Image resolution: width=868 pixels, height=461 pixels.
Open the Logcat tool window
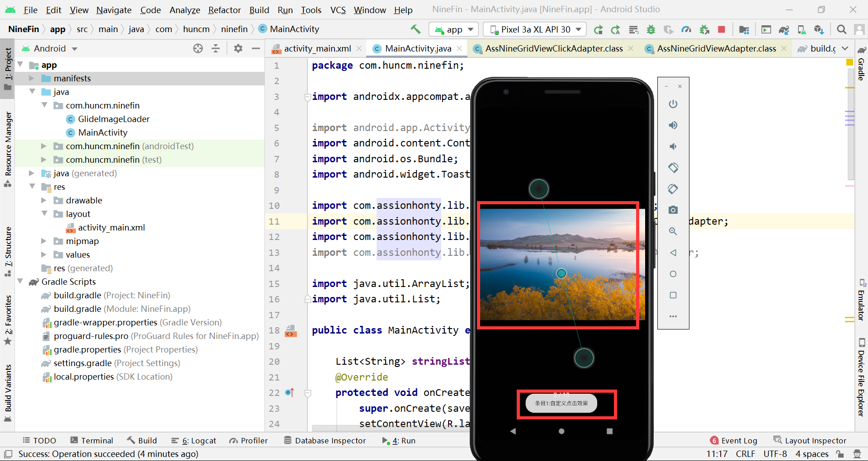(x=193, y=441)
